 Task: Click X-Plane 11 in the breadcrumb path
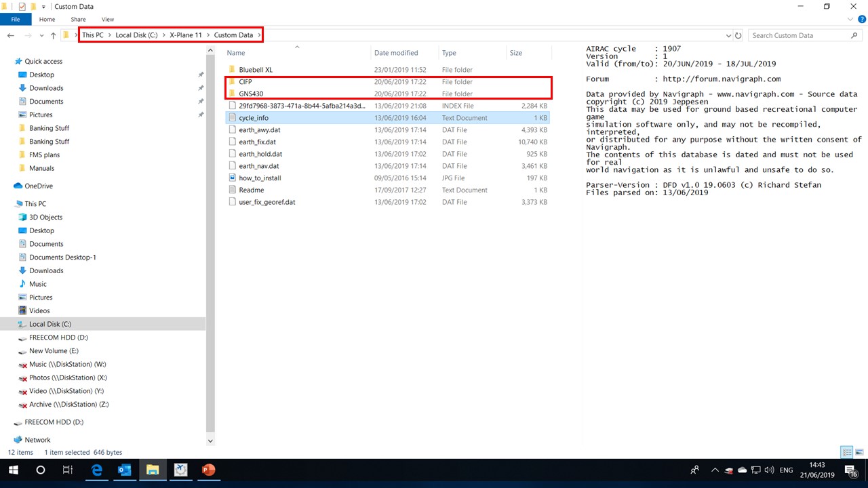[186, 35]
